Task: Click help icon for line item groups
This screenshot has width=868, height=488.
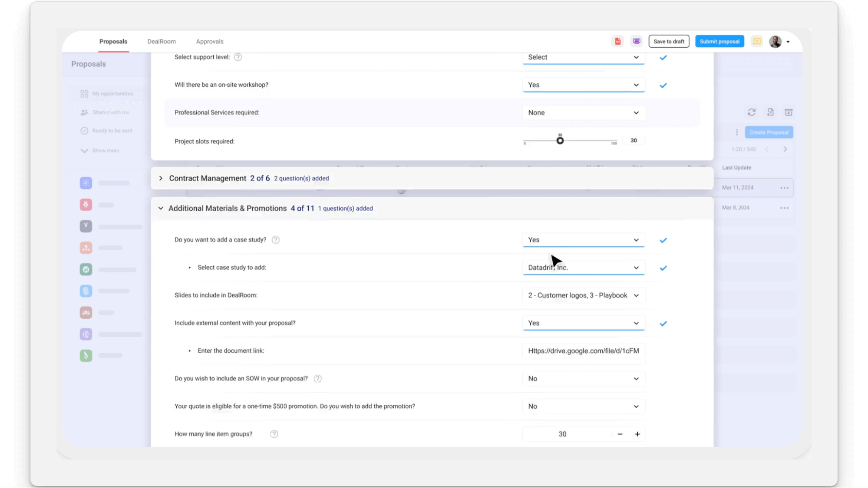Action: 274,434
